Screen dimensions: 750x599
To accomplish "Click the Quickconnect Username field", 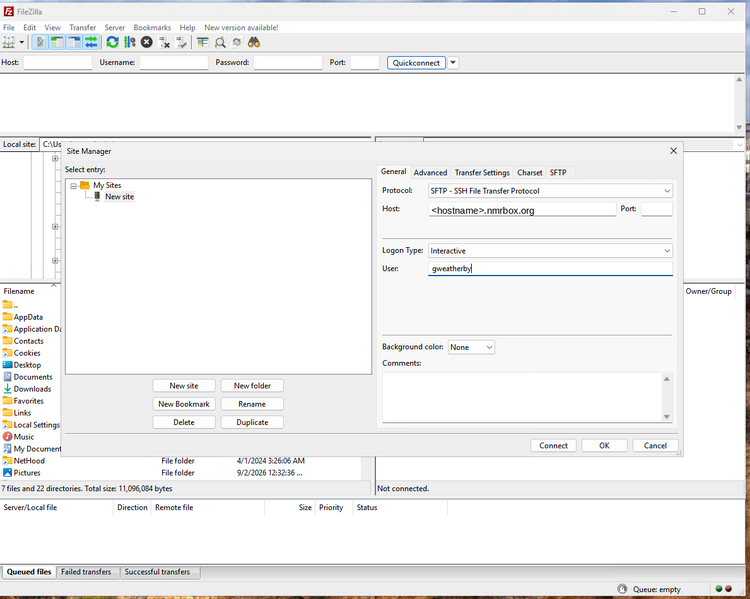I will click(x=174, y=63).
